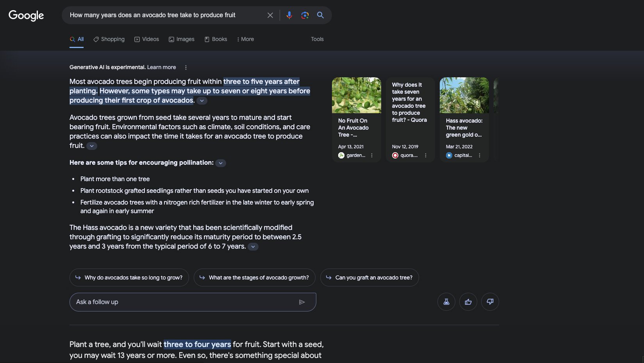
Task: Click the 'Plant more than one tree' tip
Action: tap(115, 179)
